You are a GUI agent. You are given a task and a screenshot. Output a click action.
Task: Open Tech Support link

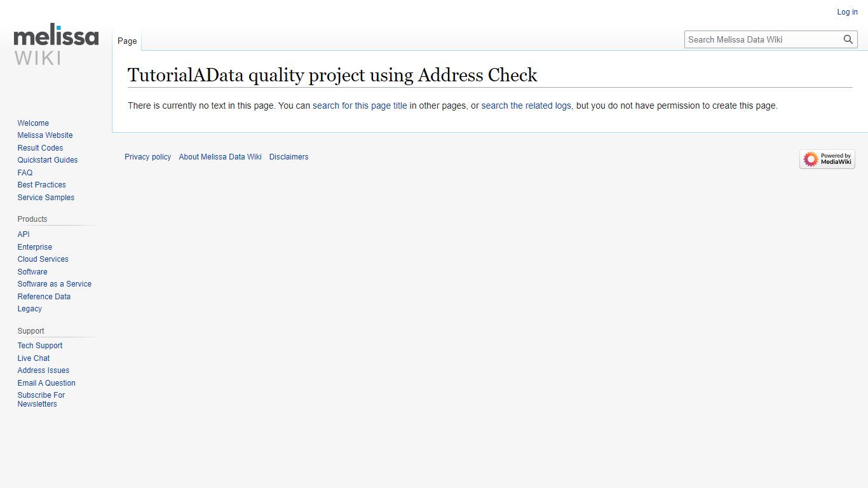(x=39, y=346)
